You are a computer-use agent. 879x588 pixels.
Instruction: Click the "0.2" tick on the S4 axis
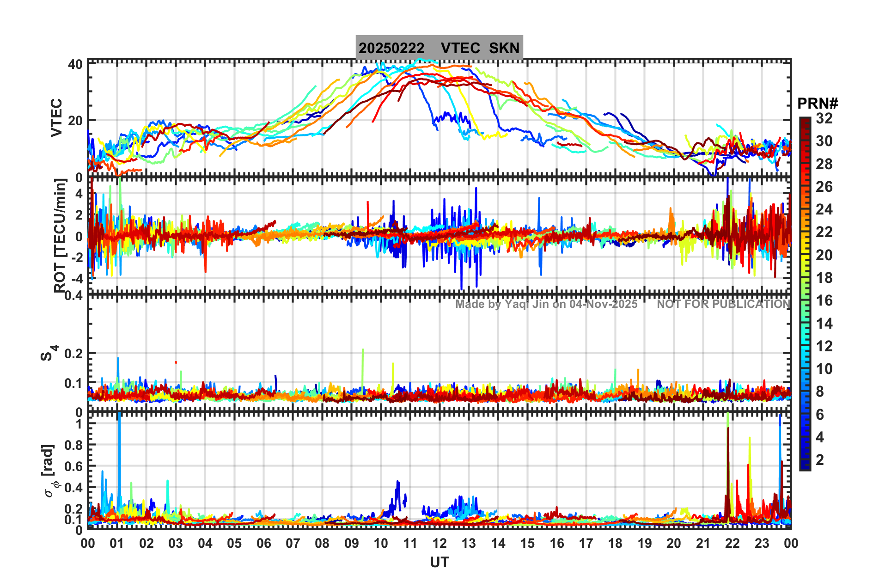pos(74,354)
